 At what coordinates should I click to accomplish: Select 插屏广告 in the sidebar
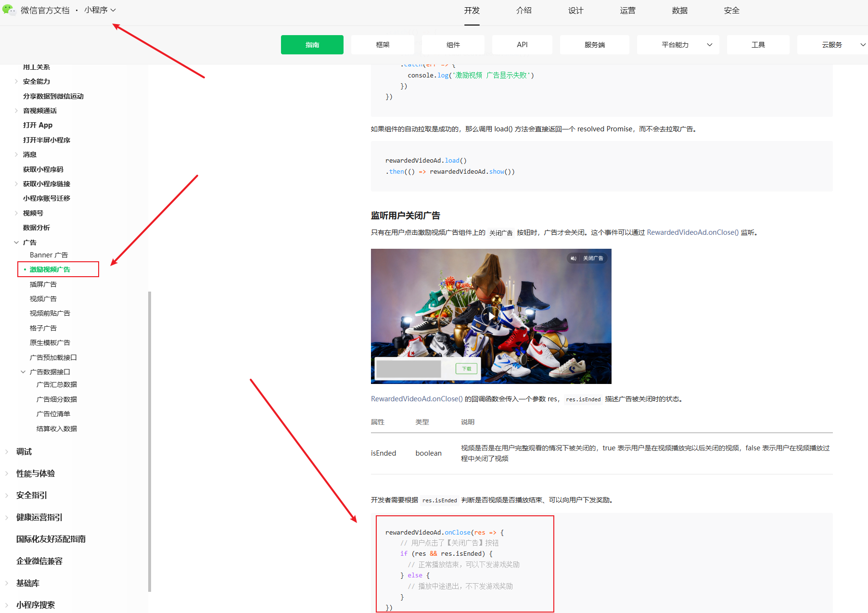[43, 284]
